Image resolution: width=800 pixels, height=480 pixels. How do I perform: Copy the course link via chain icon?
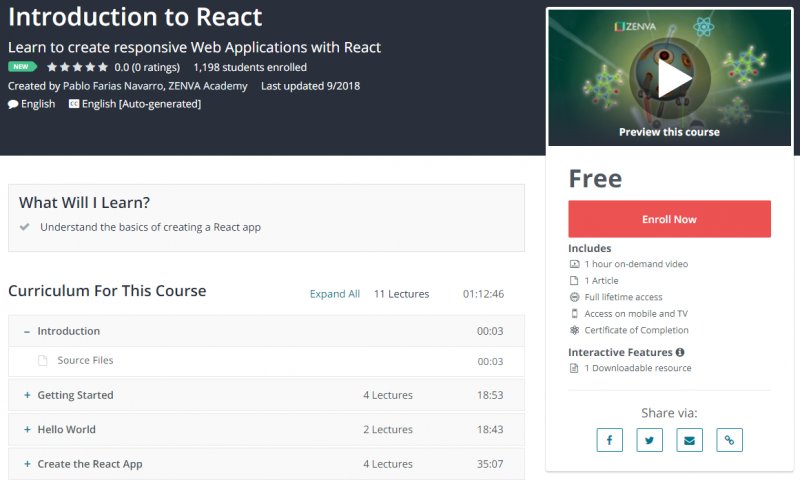(730, 440)
